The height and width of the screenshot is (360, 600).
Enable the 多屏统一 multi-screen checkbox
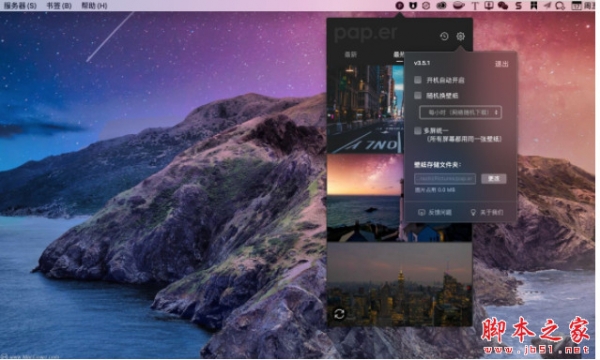click(418, 130)
